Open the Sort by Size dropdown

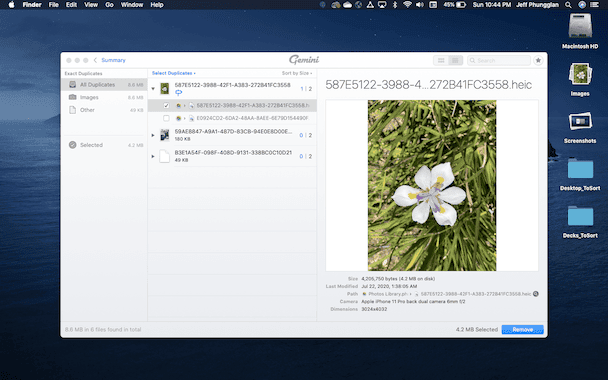(x=297, y=73)
